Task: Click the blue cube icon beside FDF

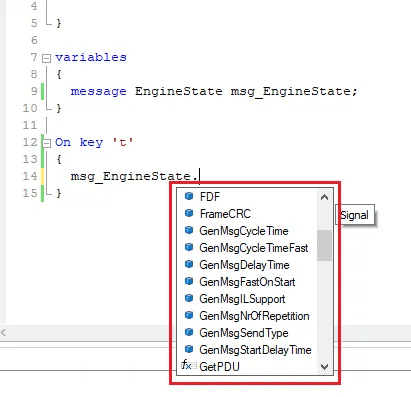Action: click(189, 196)
